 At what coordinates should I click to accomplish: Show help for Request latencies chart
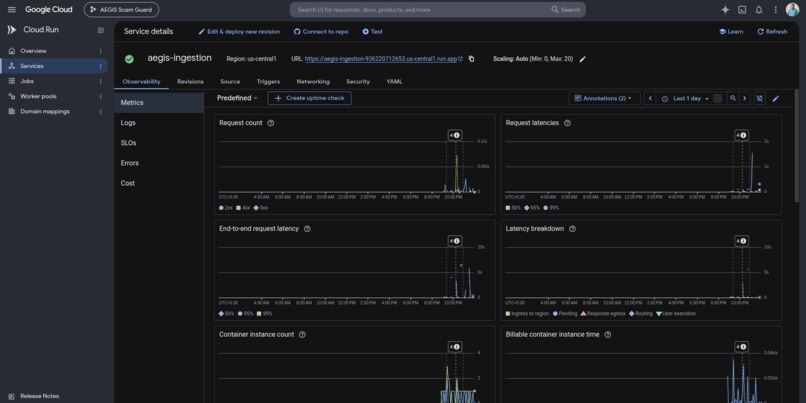(567, 123)
